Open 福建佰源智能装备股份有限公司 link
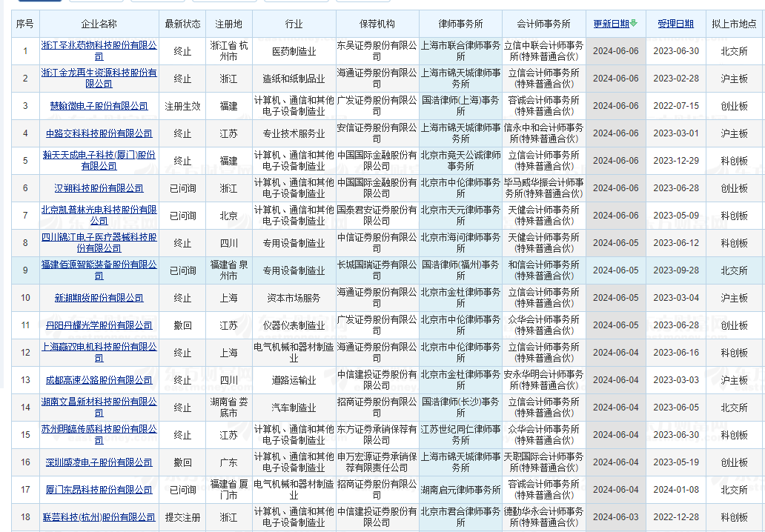 (x=99, y=270)
